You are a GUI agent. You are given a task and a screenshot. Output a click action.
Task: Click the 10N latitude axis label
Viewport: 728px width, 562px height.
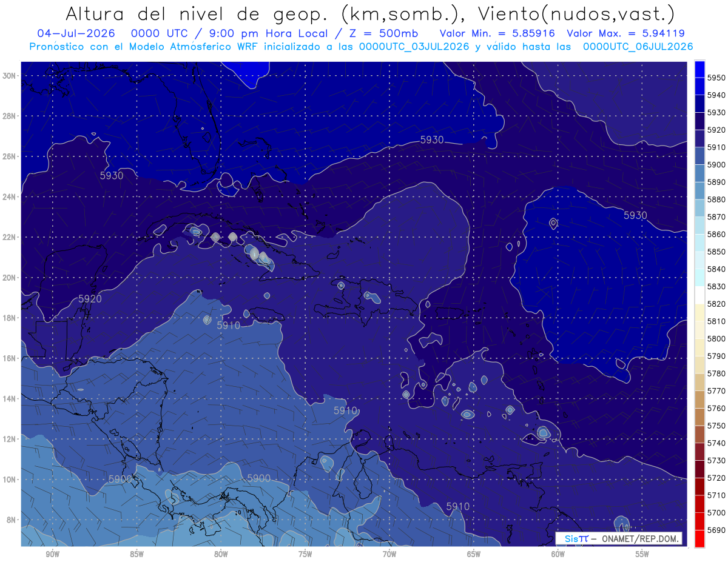(8, 479)
